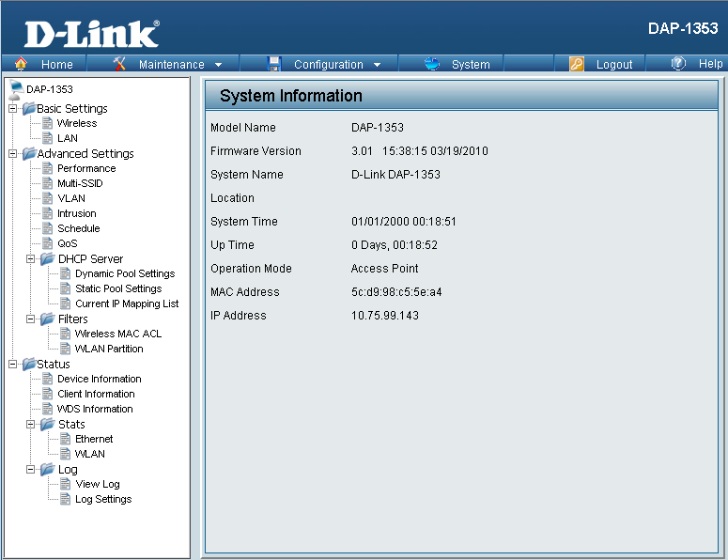The height and width of the screenshot is (560, 728).
Task: Click the Wireless page icon
Action: [47, 123]
